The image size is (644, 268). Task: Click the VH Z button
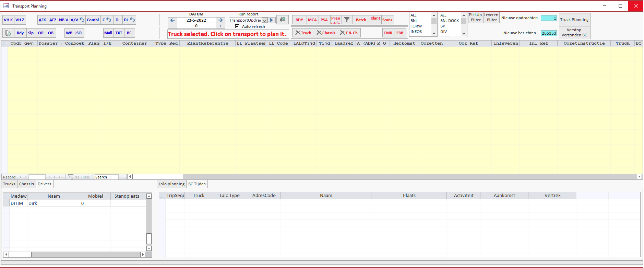coord(20,20)
